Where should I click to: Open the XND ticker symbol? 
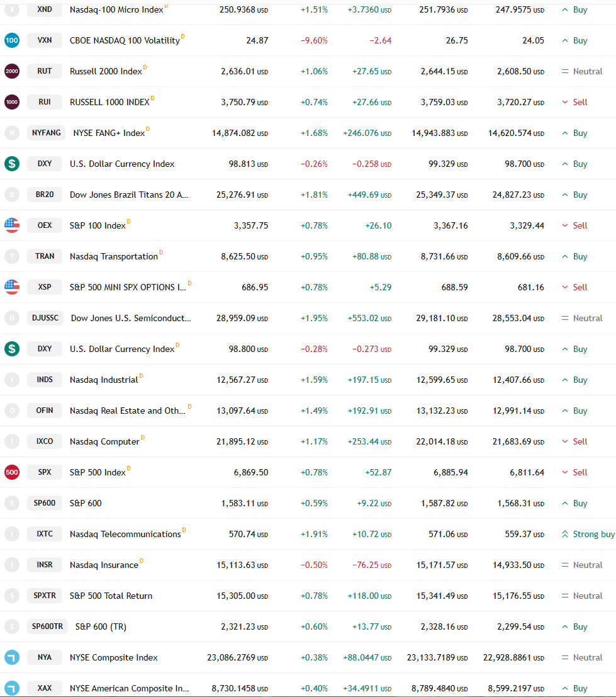click(x=45, y=9)
